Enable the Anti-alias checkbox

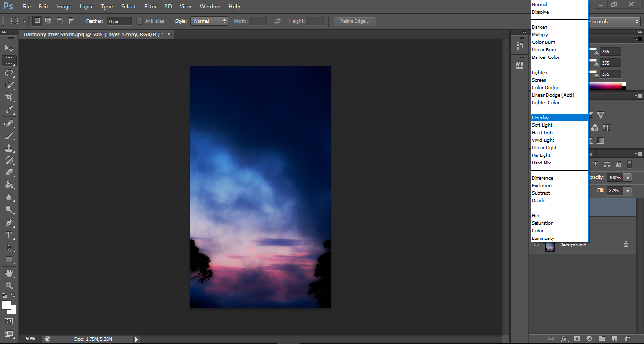tap(140, 21)
